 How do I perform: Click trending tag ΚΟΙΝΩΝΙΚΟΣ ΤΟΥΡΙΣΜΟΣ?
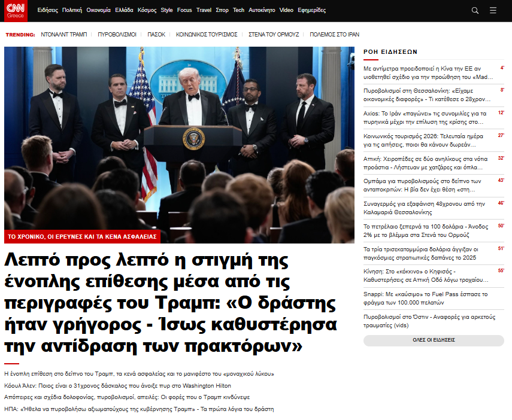click(x=207, y=35)
